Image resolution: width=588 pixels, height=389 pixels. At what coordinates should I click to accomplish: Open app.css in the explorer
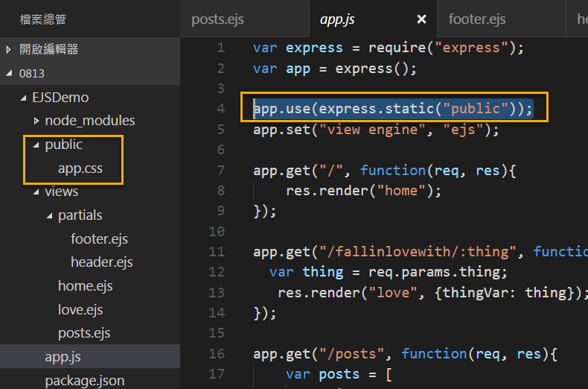click(80, 168)
